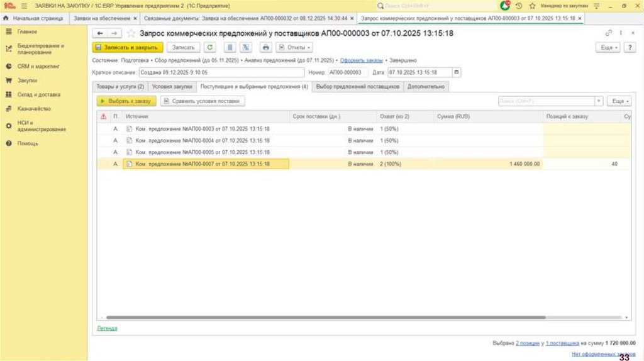Viewport: 644px width, 361px height.
Task: Open Склад и доставка section
Action: [x=38, y=94]
